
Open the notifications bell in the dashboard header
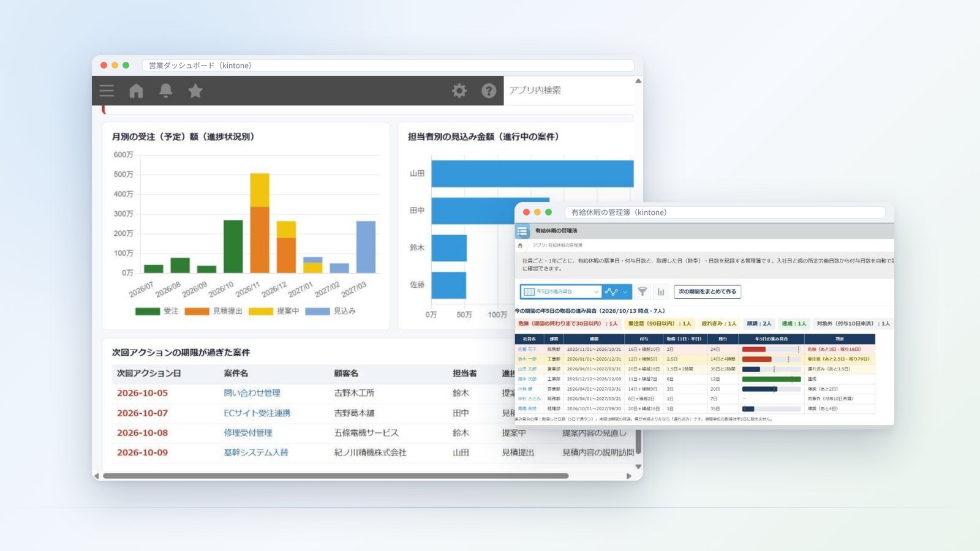tap(165, 91)
